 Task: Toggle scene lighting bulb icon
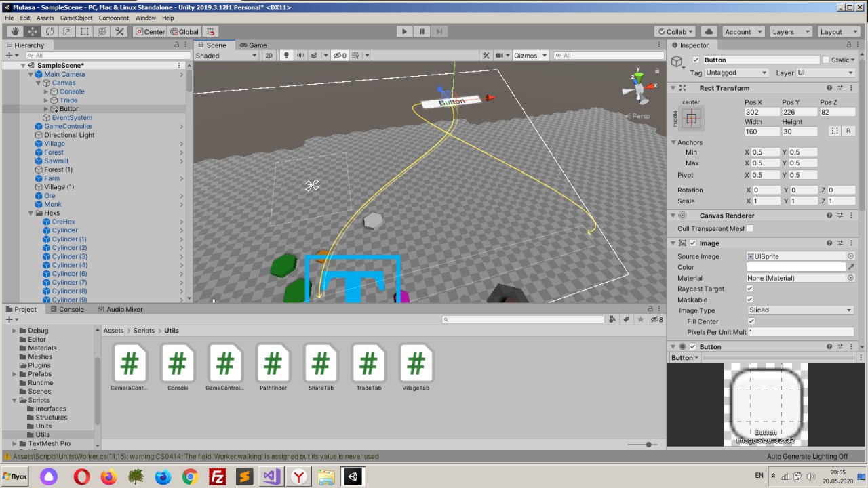[x=286, y=56]
